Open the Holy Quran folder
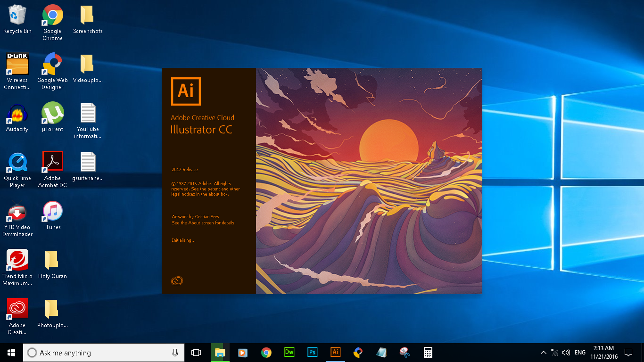The image size is (644, 362). [52, 264]
